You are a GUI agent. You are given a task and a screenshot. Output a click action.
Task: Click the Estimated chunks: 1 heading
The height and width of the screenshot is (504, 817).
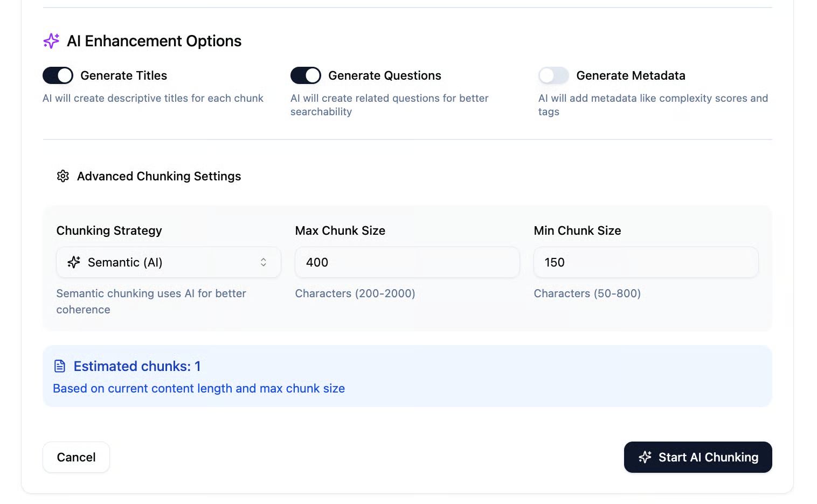point(137,366)
